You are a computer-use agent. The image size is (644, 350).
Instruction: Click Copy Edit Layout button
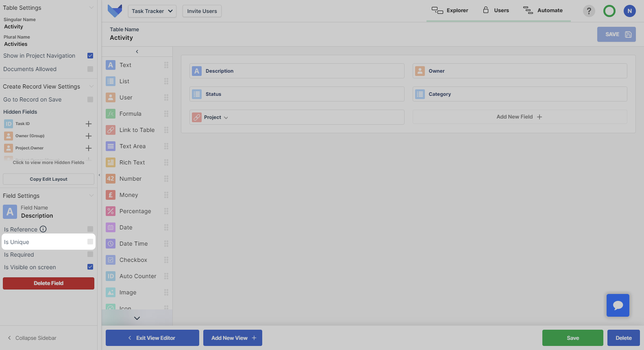(48, 179)
